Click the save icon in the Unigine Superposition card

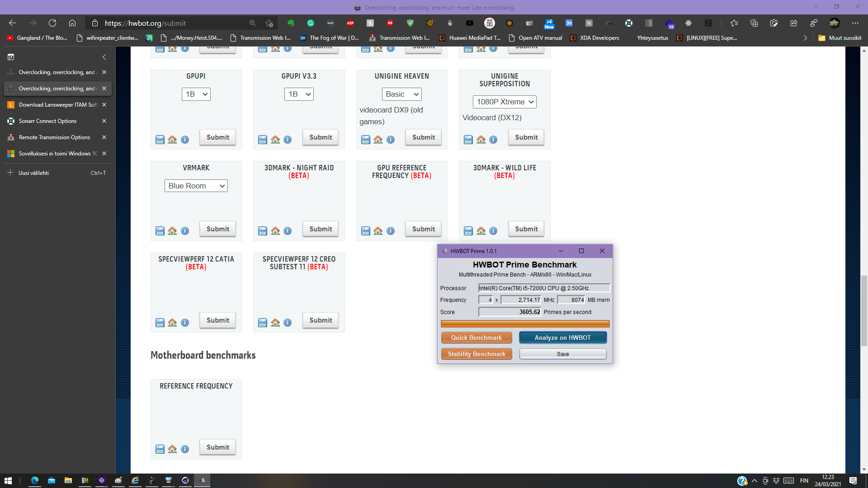(x=468, y=140)
